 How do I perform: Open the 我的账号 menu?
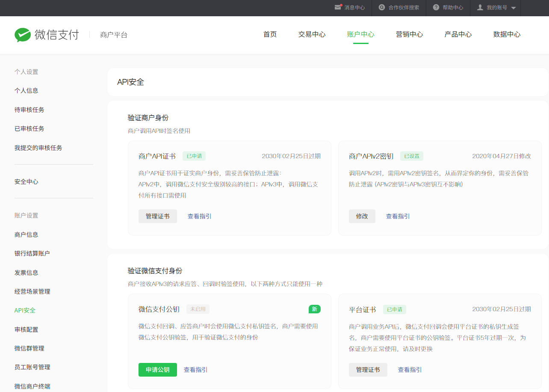click(x=497, y=8)
